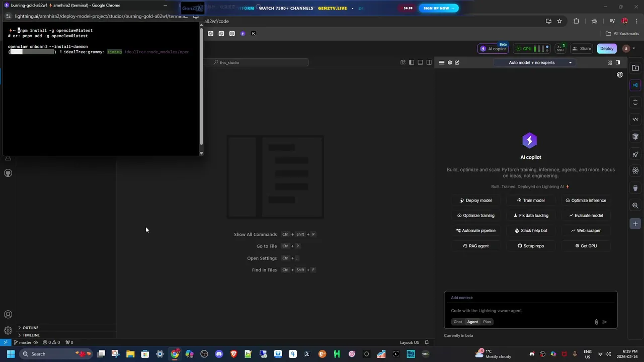
Task: Open the user avatar account menu
Action: pyautogui.click(x=628, y=49)
